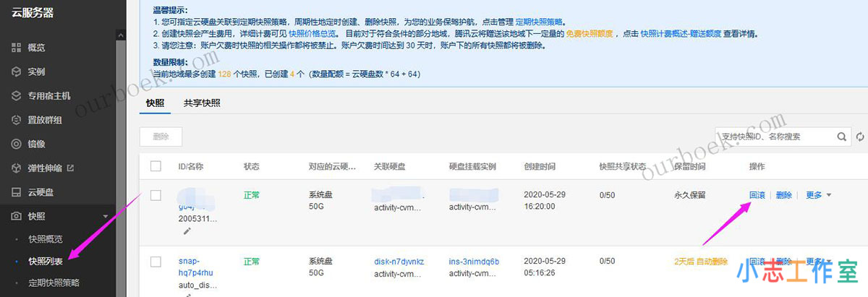The width and height of the screenshot is (868, 297).
Task: Open 更多 dropdown for first snapshot
Action: click(x=818, y=195)
